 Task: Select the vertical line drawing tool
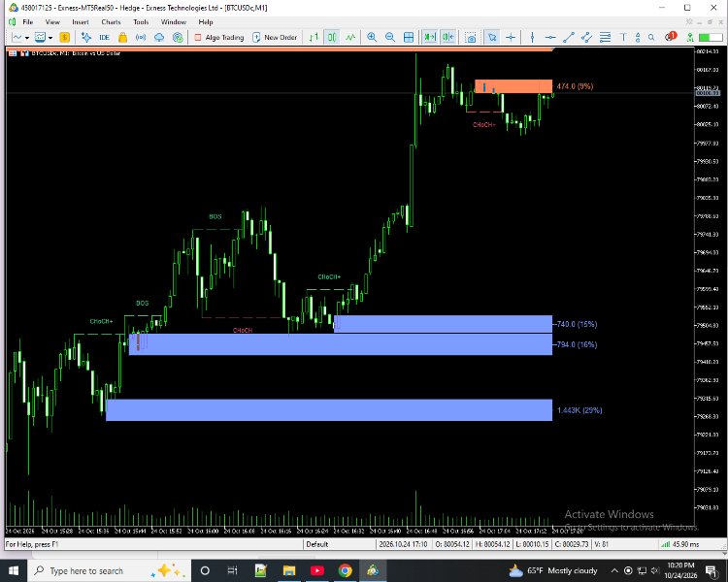click(x=532, y=38)
